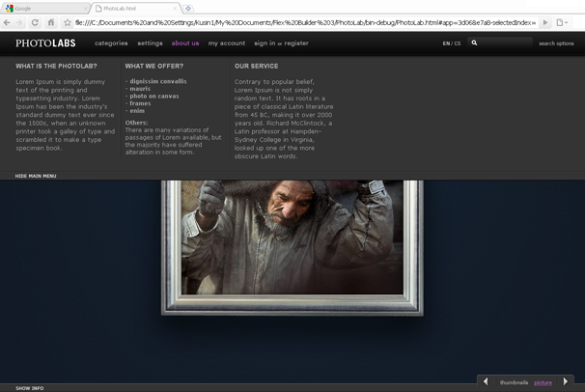Collapse the panel via Hide Main Menu
The image size is (585, 392).
[x=36, y=176]
